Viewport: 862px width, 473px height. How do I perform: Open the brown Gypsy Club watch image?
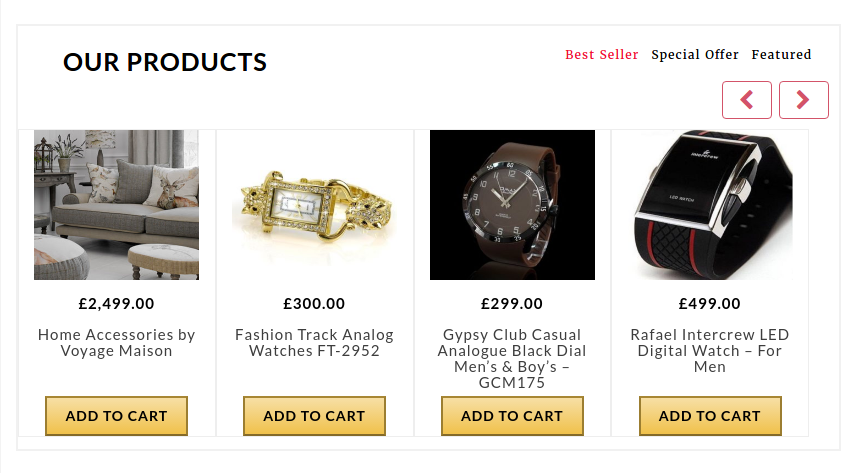tap(512, 205)
